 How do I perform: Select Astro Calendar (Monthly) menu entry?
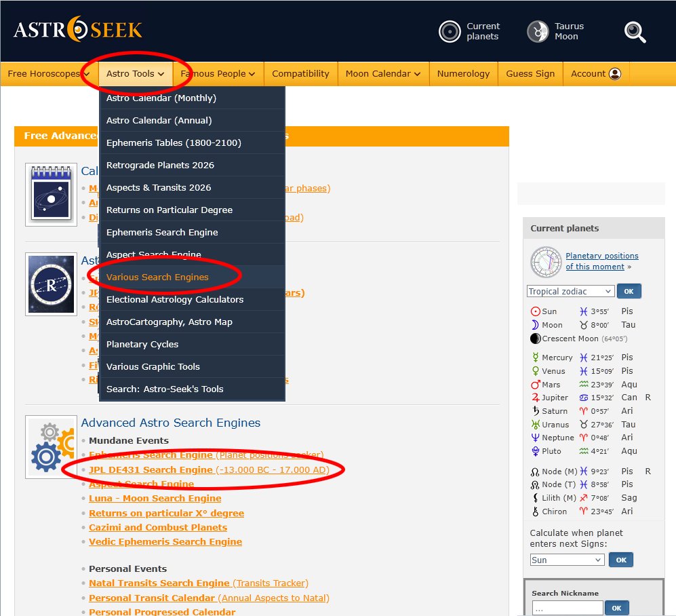(192, 98)
